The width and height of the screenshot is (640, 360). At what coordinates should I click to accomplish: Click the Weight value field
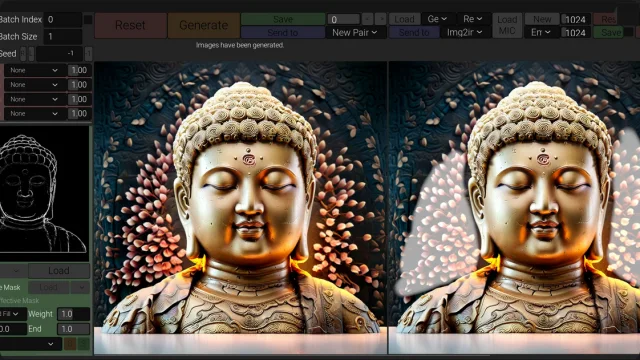(x=73, y=314)
